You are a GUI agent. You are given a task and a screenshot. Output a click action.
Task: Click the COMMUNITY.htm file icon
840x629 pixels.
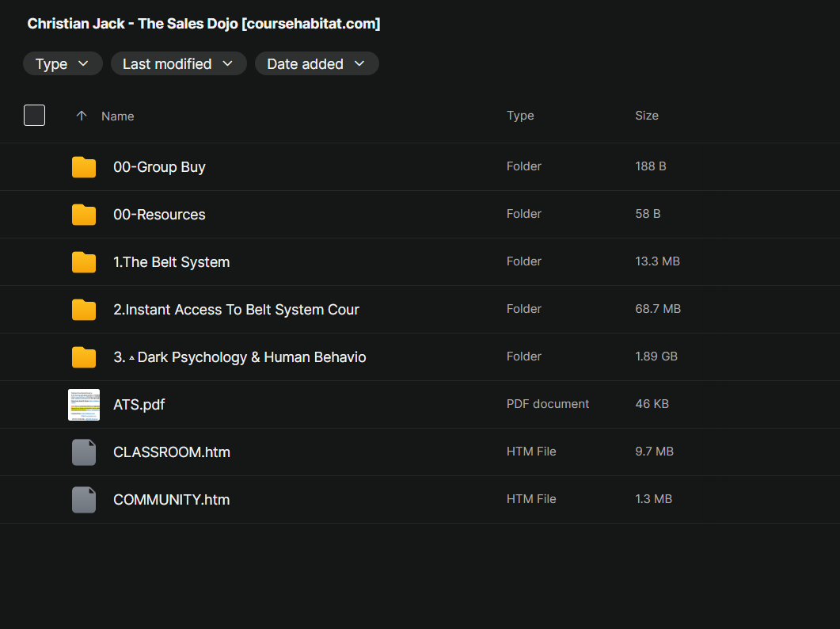tap(84, 500)
